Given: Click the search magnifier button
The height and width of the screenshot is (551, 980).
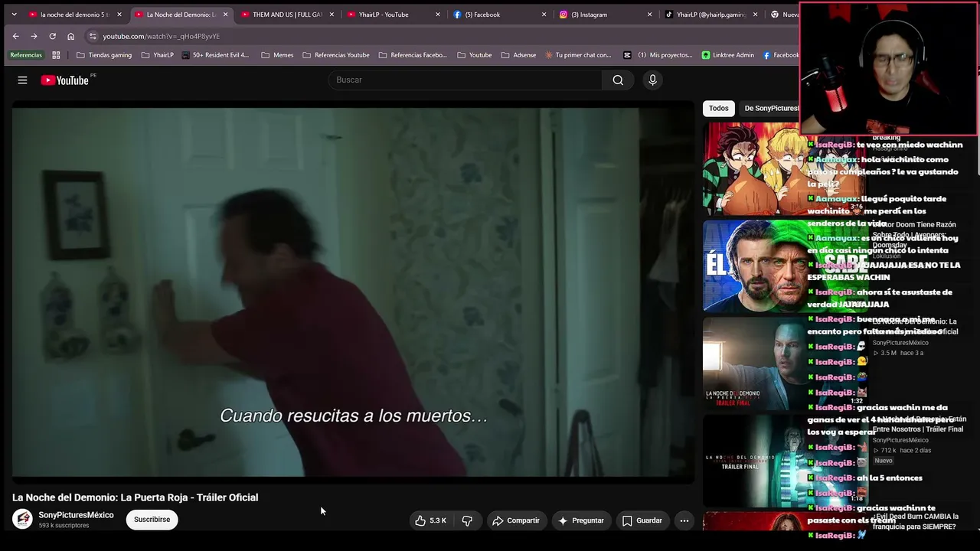Looking at the screenshot, I should point(618,80).
